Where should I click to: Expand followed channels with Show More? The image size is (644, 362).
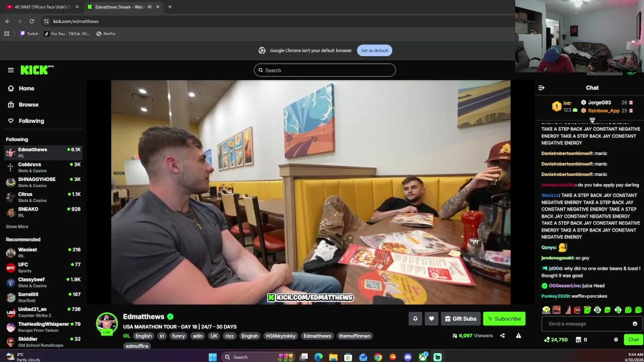pos(17,227)
